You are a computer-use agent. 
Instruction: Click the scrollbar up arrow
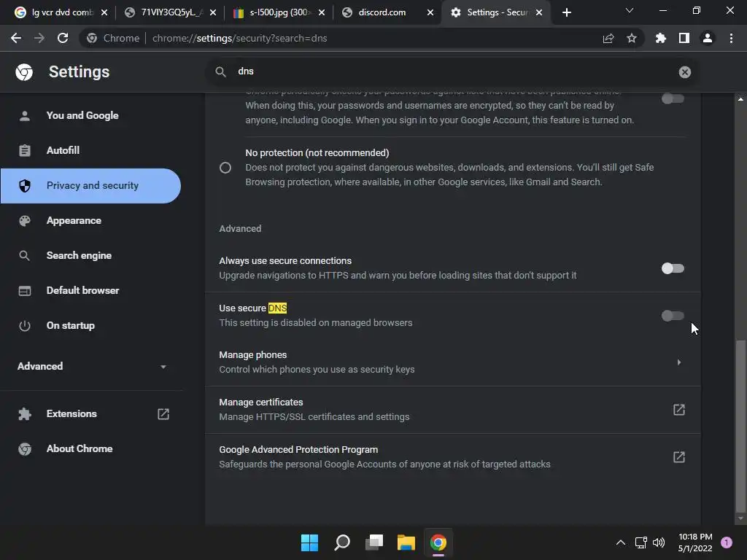pyautogui.click(x=740, y=99)
